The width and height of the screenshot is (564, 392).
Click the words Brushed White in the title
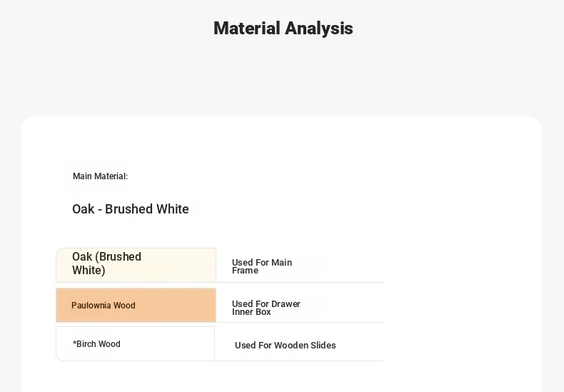147,209
